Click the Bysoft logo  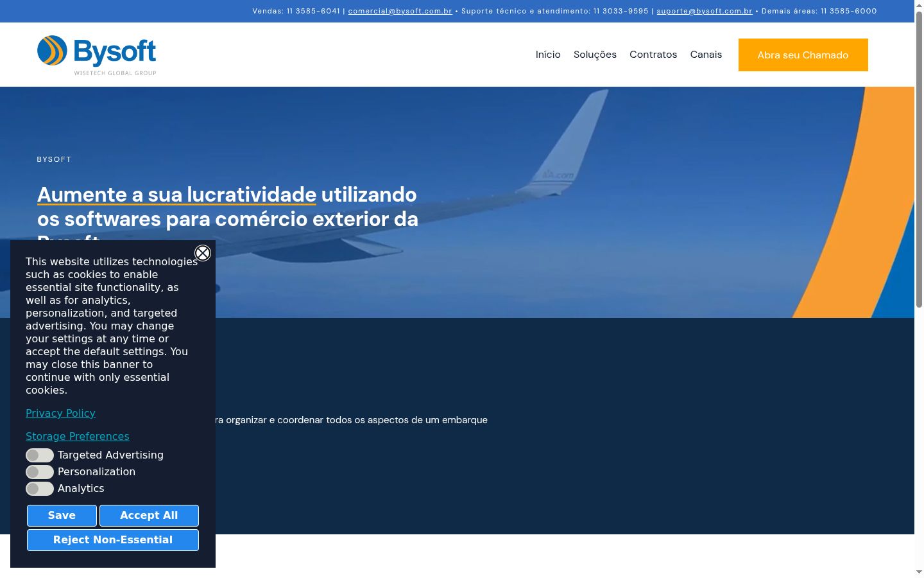[x=97, y=55]
